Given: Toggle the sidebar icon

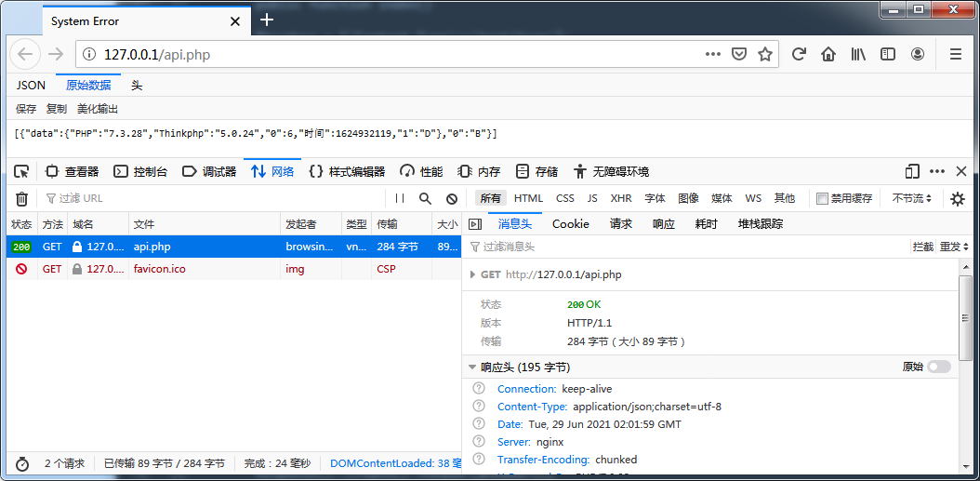Looking at the screenshot, I should [888, 54].
